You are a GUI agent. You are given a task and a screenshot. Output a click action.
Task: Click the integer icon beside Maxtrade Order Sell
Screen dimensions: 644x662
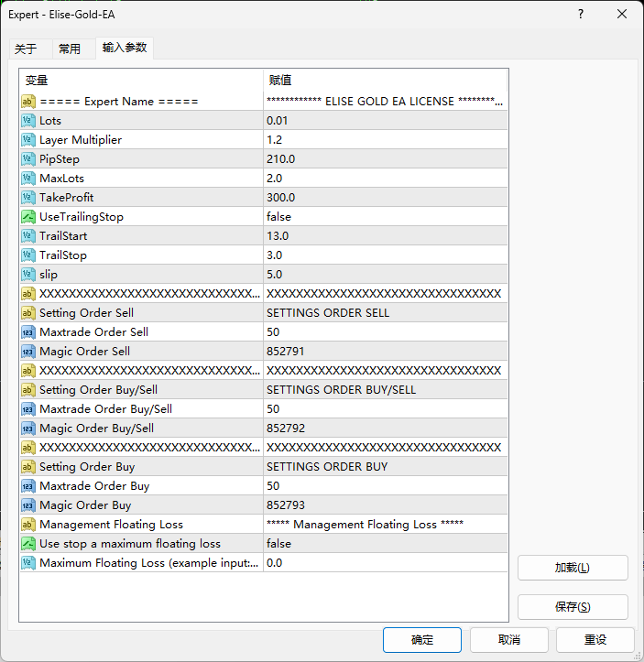(27, 332)
